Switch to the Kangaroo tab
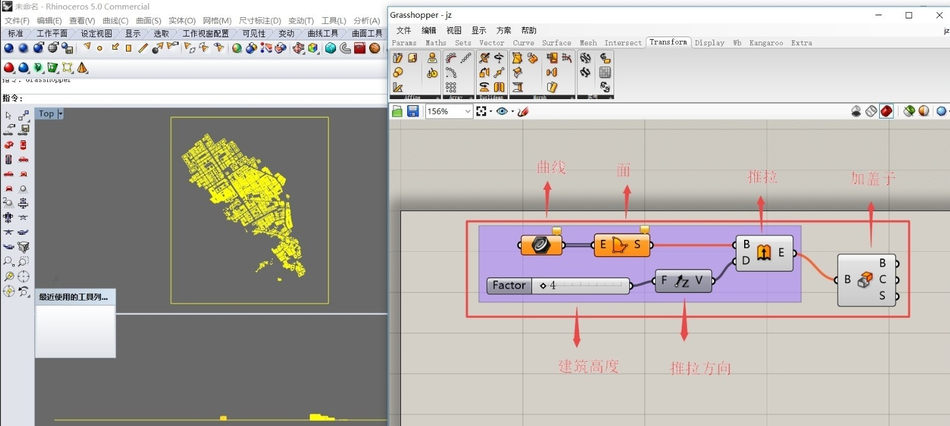This screenshot has width=950, height=426. point(766,43)
